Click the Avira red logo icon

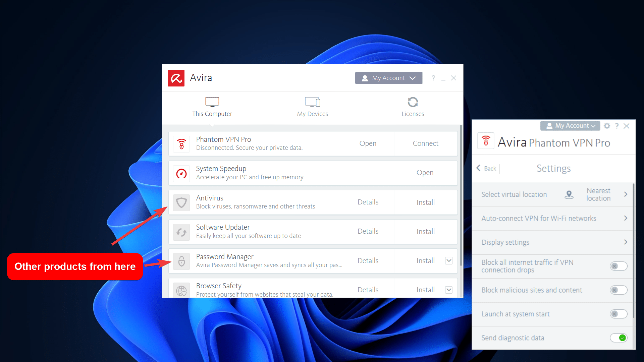point(176,78)
